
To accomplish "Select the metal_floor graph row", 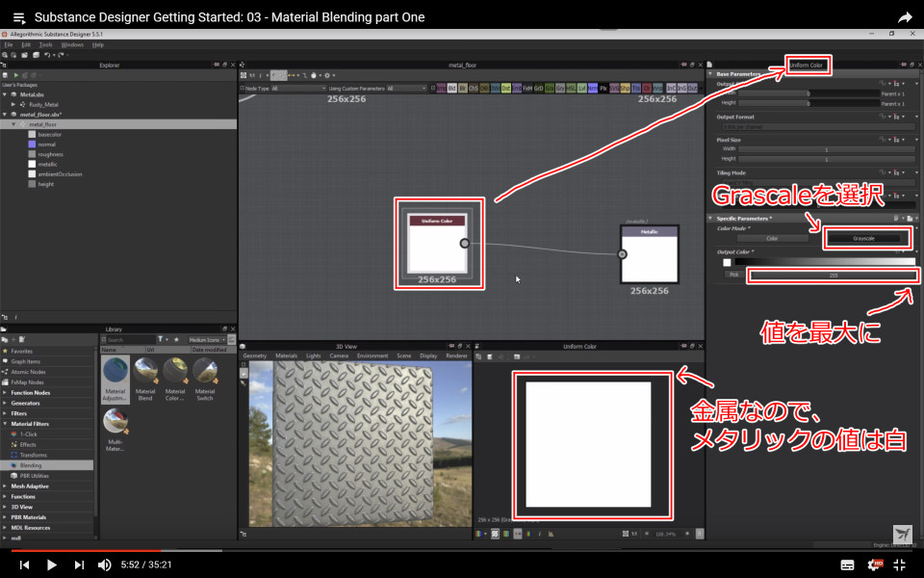I will tap(117, 124).
